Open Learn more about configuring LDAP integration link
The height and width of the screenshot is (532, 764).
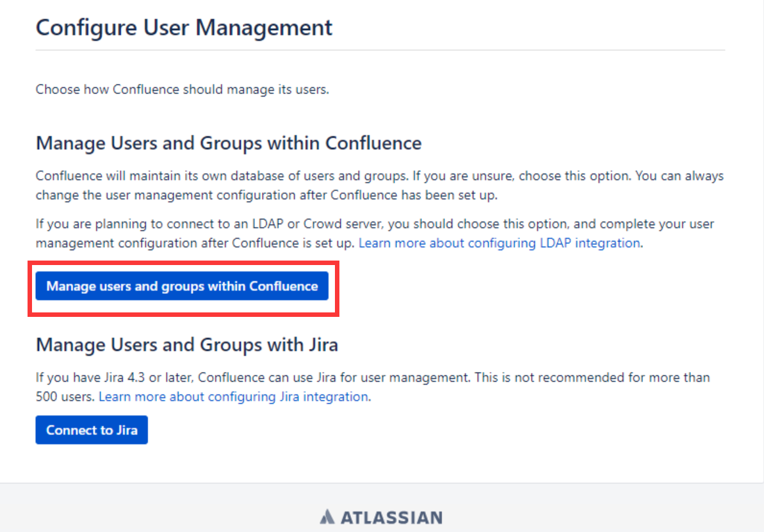click(x=500, y=243)
